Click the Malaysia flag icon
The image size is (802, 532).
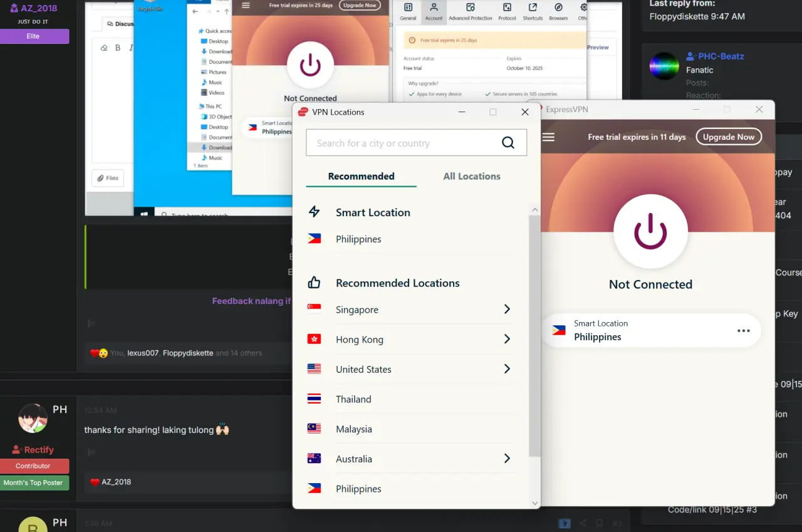pos(315,429)
